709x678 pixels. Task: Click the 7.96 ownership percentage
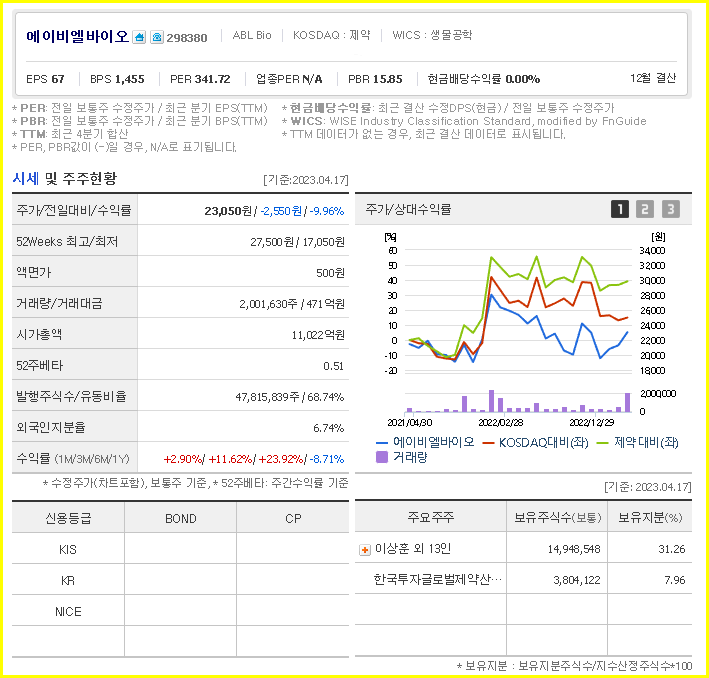pos(675,580)
